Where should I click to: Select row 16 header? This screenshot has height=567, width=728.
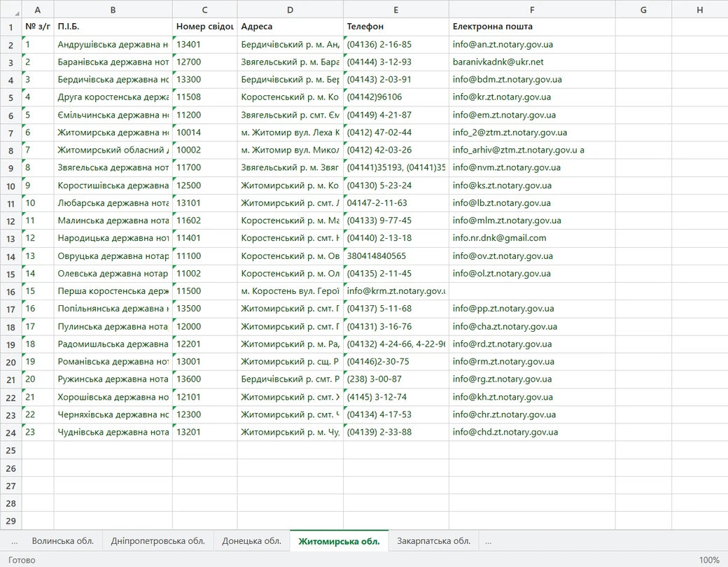10,292
